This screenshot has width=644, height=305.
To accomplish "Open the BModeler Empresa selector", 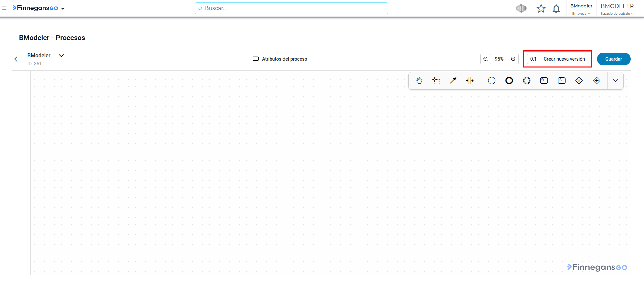I will click(581, 9).
